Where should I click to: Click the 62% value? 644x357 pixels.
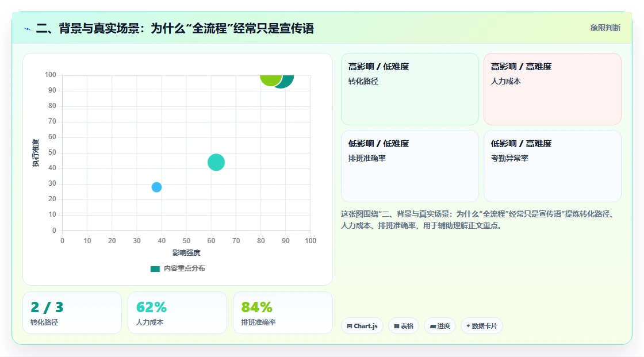152,308
